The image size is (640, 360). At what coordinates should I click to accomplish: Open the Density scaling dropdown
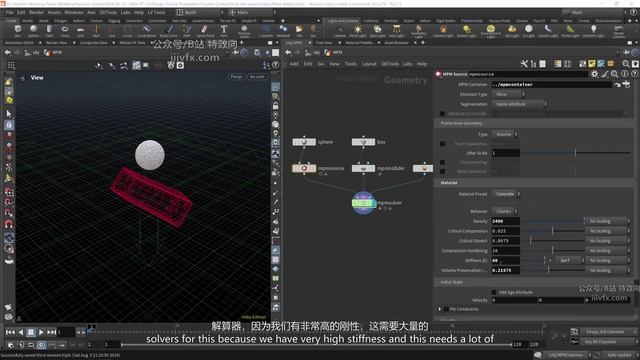coord(607,221)
